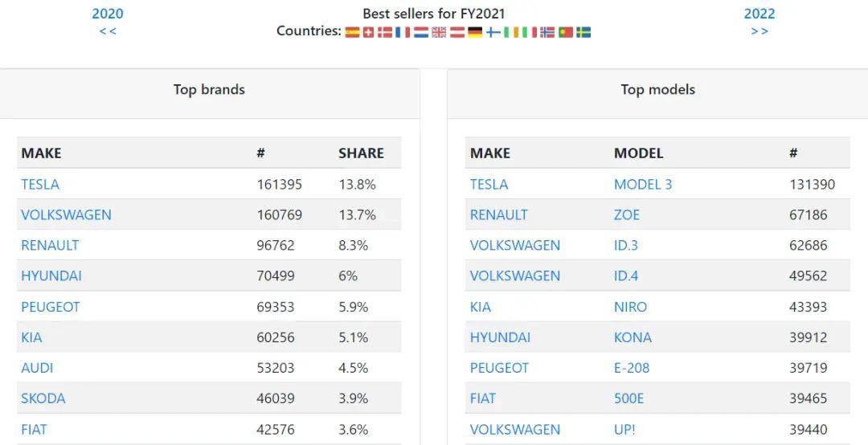Select the Germany flag icon

(x=475, y=32)
